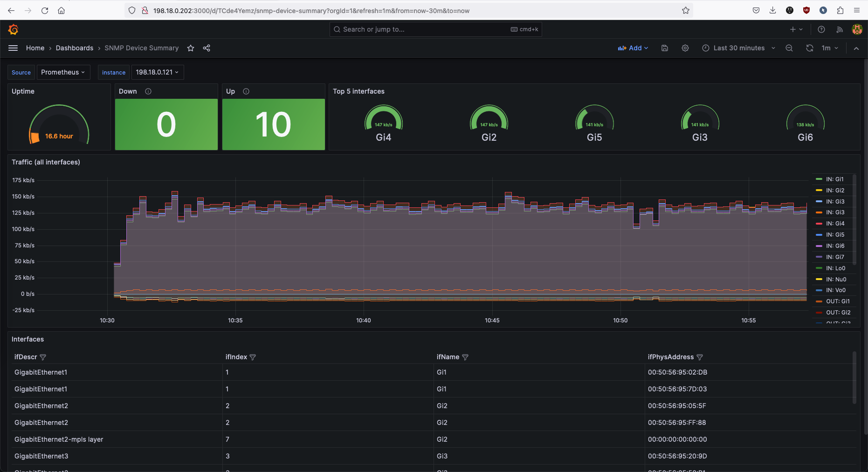Go to Dashboards breadcrumb
This screenshot has height=472, width=868.
tap(75, 48)
